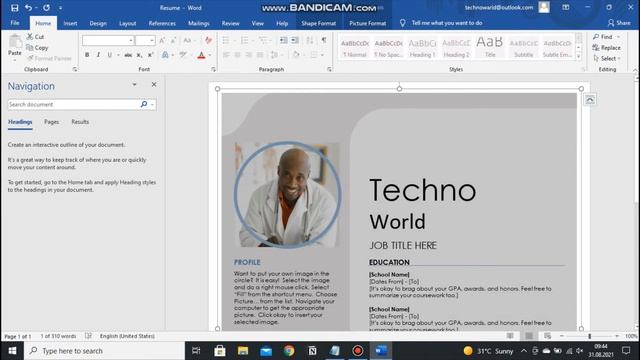Open Font dialog launcher

coord(213,70)
